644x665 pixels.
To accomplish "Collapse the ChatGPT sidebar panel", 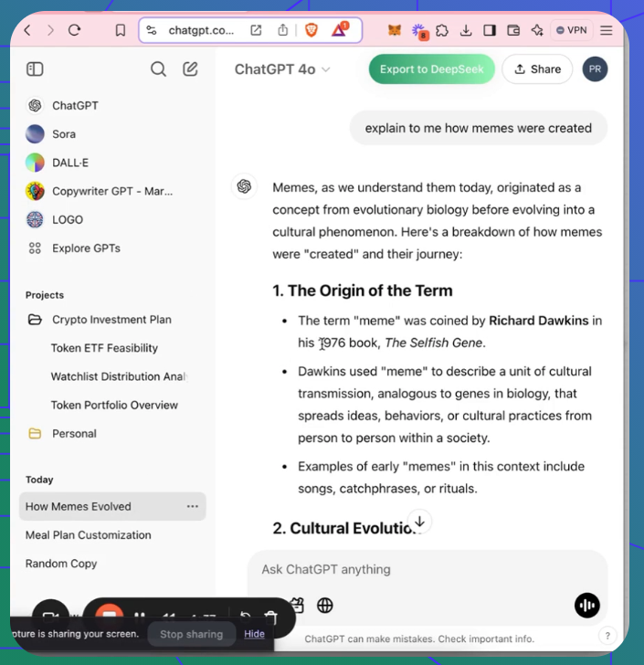I will (35, 69).
